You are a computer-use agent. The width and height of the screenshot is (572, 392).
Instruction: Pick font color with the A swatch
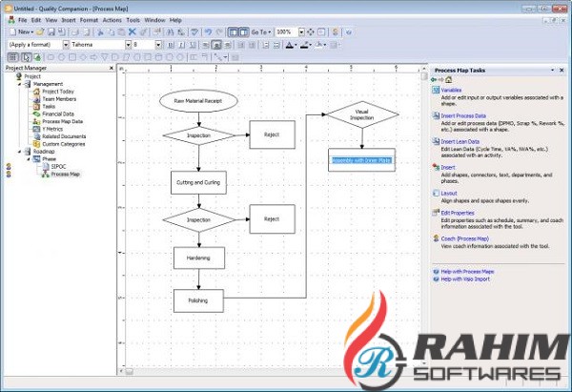coord(290,45)
